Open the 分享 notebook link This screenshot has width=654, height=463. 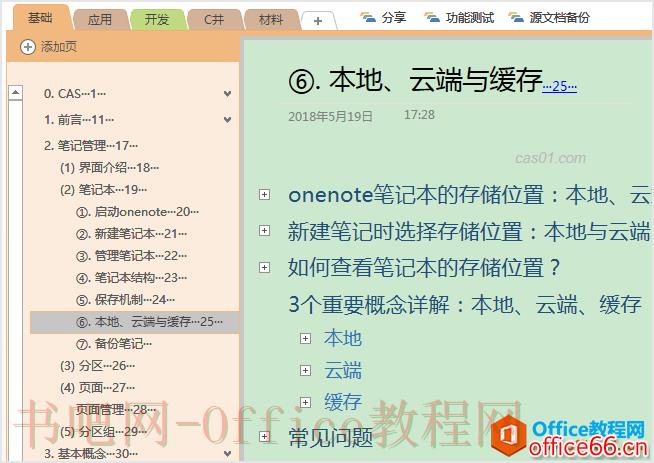tap(394, 18)
